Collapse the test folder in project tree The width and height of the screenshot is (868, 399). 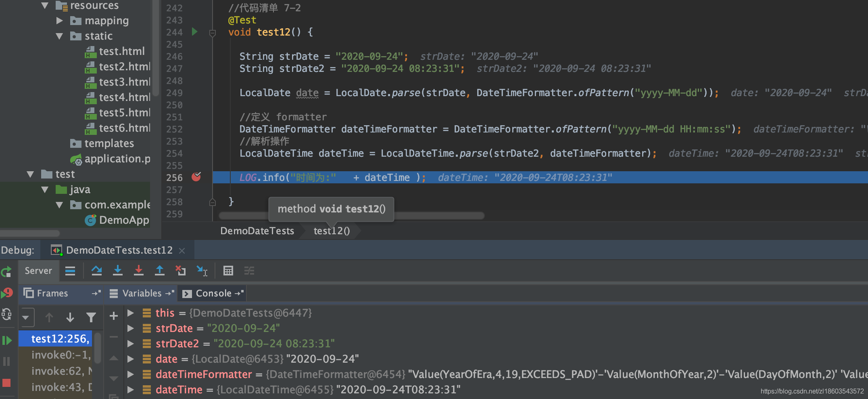pos(30,174)
